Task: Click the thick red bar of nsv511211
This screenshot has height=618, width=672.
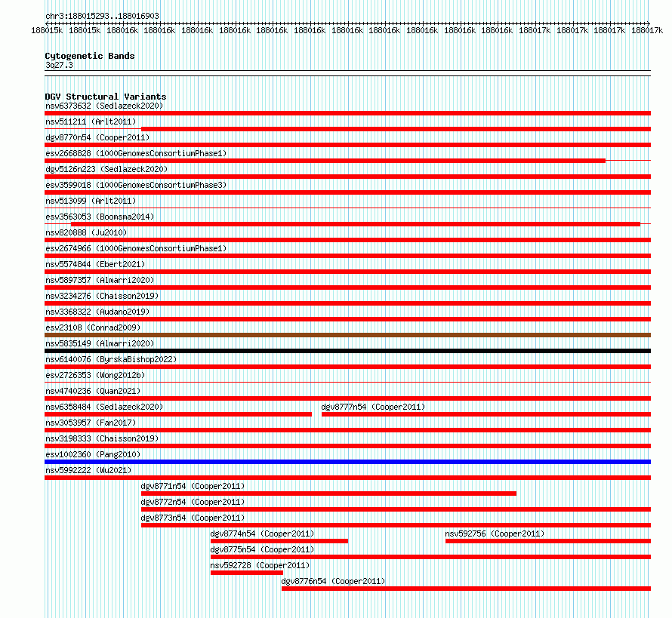Action: (396, 129)
